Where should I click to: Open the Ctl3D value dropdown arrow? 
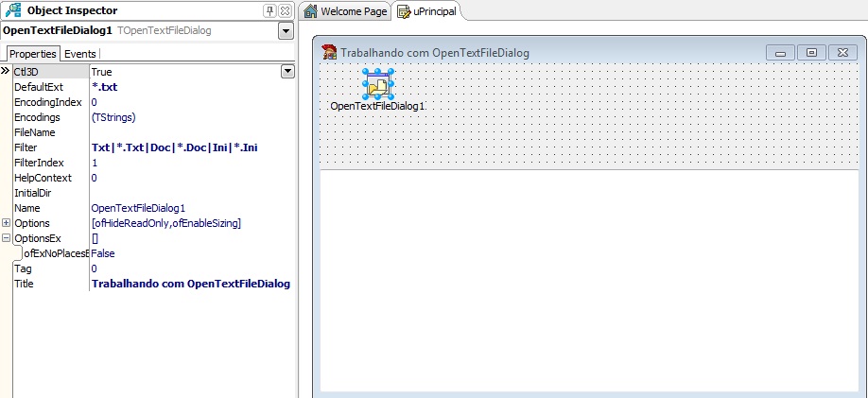[287, 72]
